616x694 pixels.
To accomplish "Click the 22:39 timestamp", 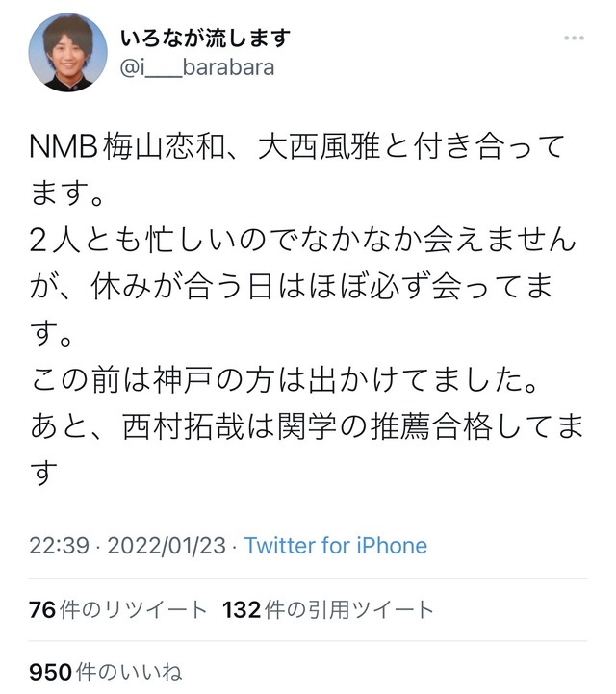I will click(60, 546).
